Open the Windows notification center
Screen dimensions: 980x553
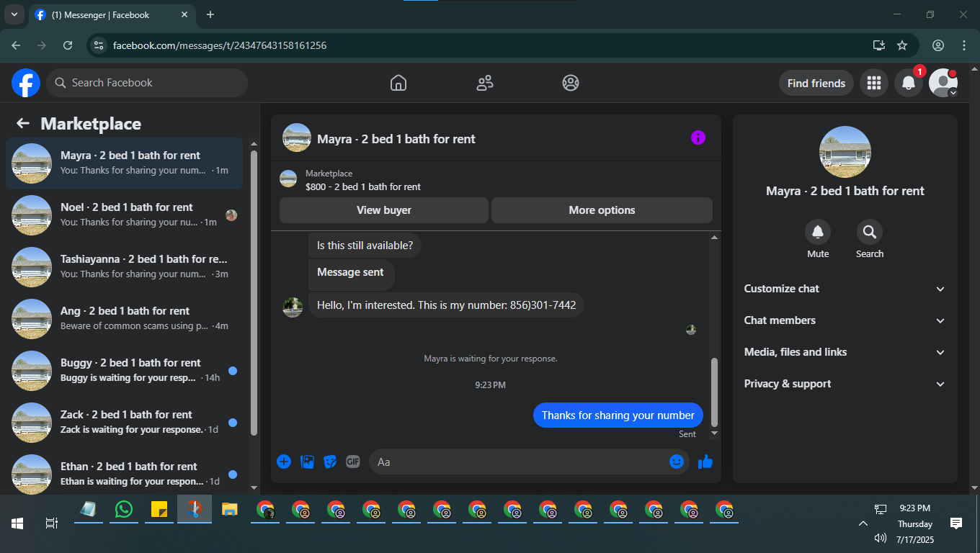click(x=956, y=523)
